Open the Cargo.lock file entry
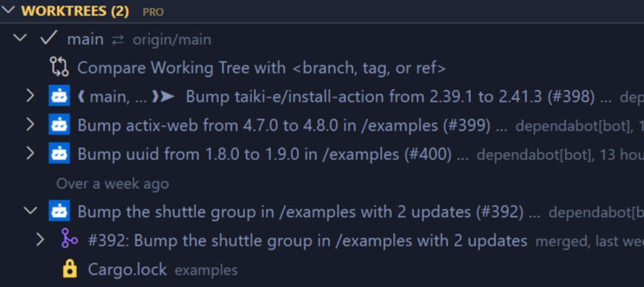Viewport: 644px width, 287px height. click(x=127, y=269)
